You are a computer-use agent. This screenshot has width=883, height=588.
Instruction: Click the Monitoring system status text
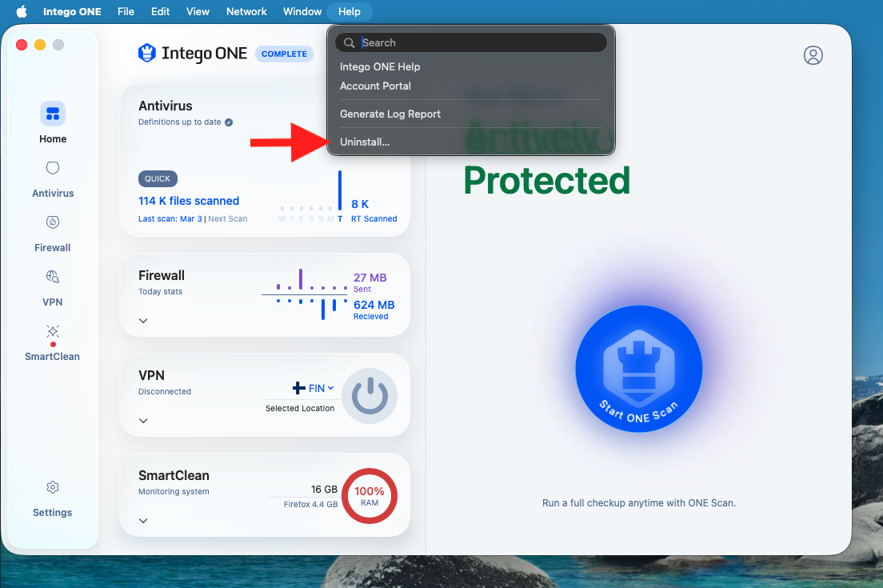tap(174, 492)
